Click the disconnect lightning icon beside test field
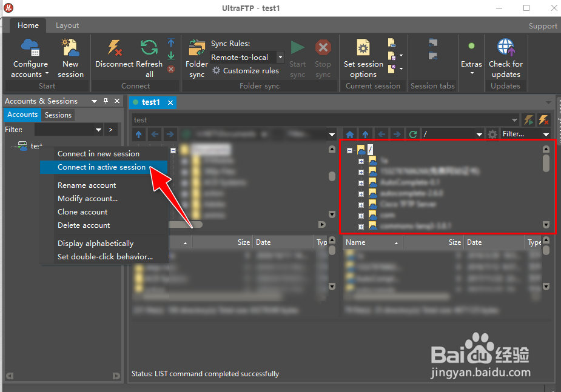 (544, 120)
